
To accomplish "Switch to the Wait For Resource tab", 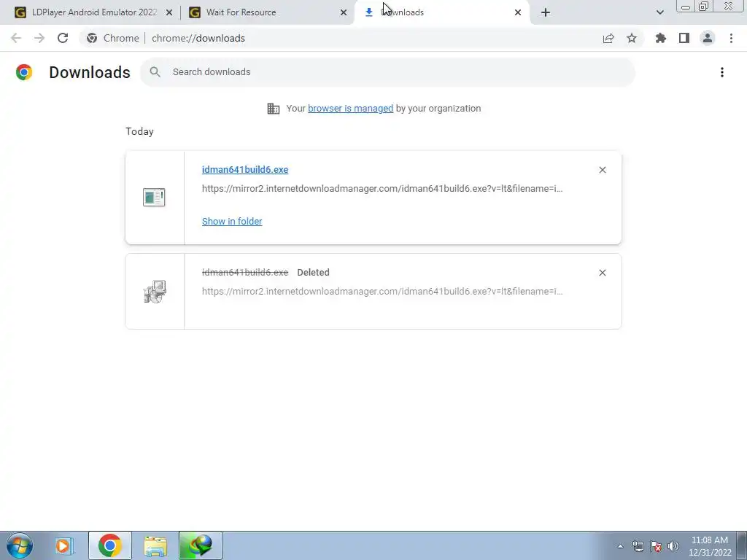I will point(268,12).
